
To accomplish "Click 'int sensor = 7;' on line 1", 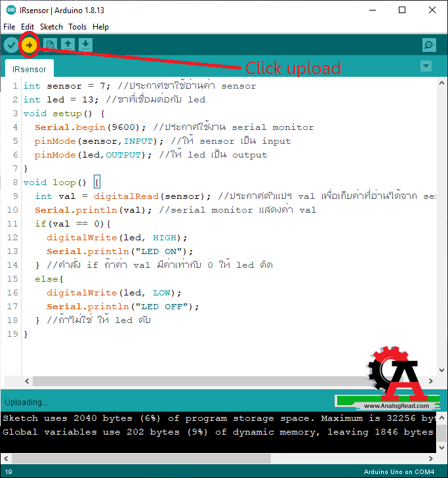I will click(x=67, y=86).
